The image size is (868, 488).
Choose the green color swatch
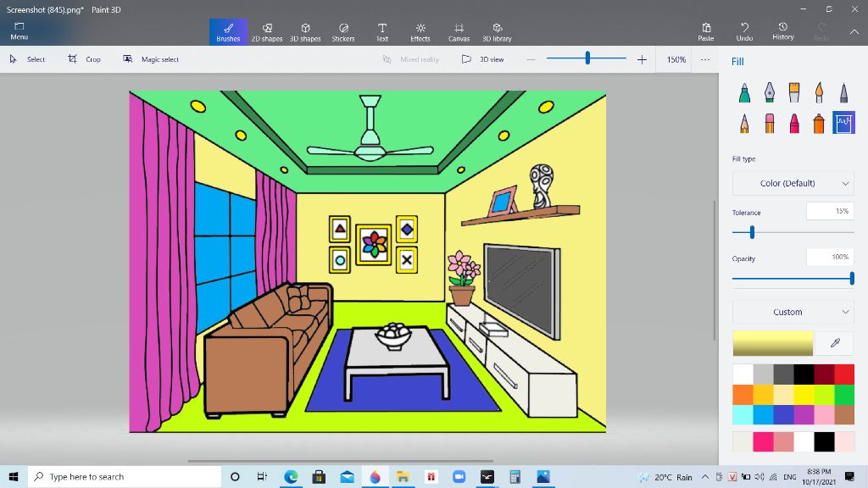coord(844,395)
